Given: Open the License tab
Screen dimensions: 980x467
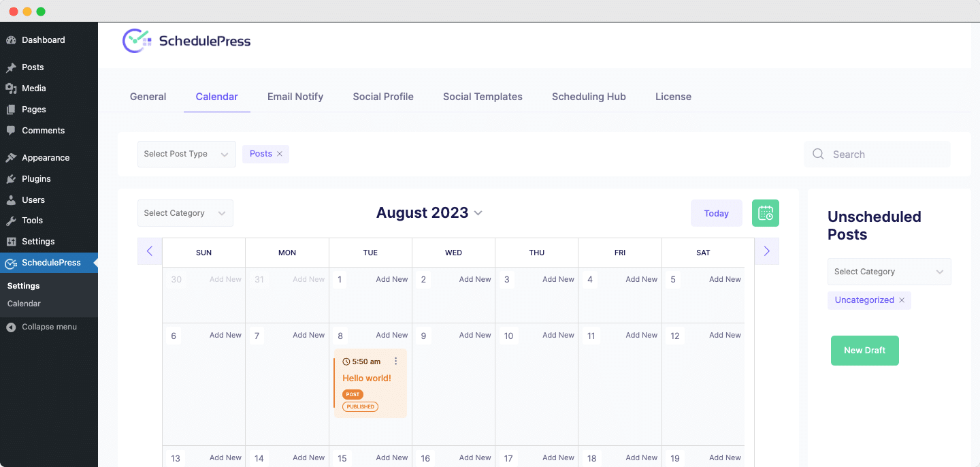Looking at the screenshot, I should tap(673, 97).
